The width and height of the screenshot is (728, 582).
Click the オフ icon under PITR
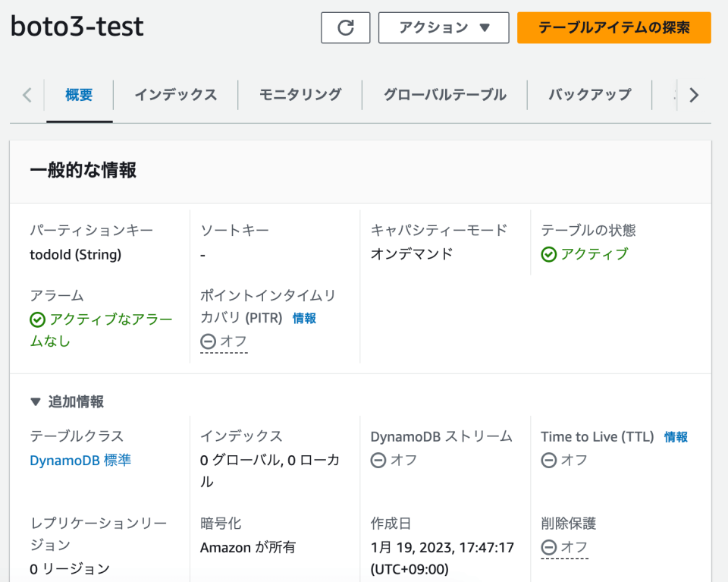(208, 341)
